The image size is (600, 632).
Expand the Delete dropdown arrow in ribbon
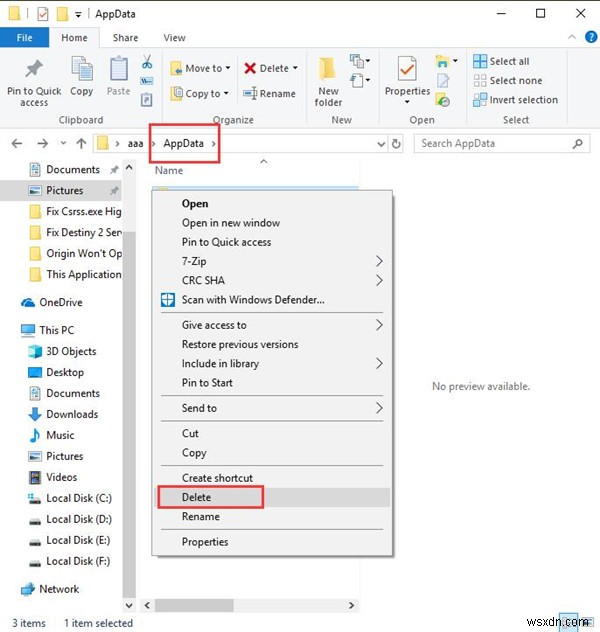point(295,68)
